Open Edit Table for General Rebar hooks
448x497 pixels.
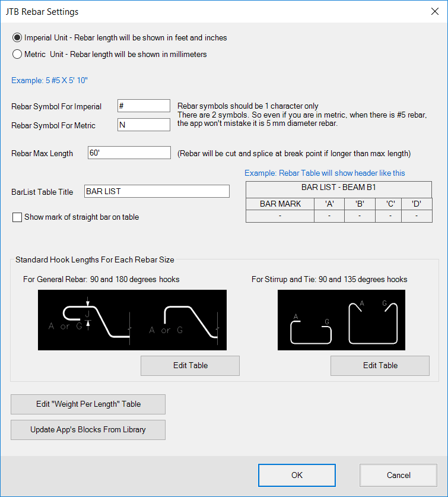190,365
